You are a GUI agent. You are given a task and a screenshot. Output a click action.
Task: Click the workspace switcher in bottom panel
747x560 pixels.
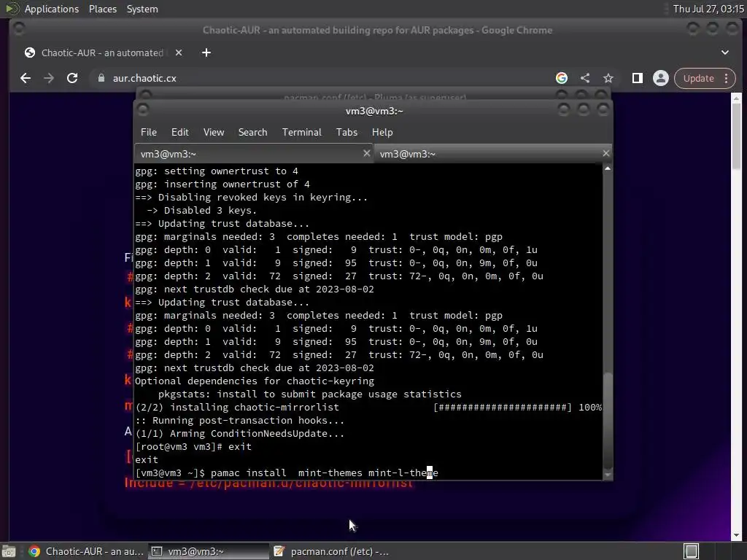pos(692,551)
